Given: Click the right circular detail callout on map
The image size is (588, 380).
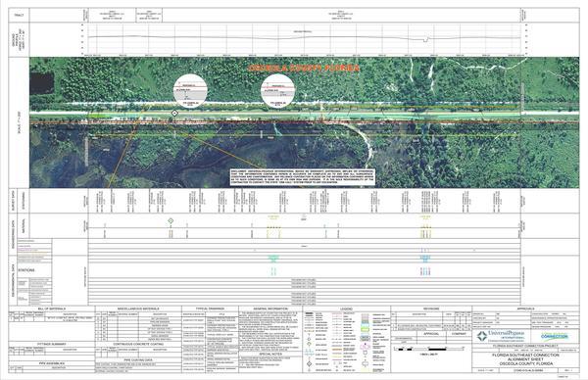Looking at the screenshot, I should click(278, 91).
